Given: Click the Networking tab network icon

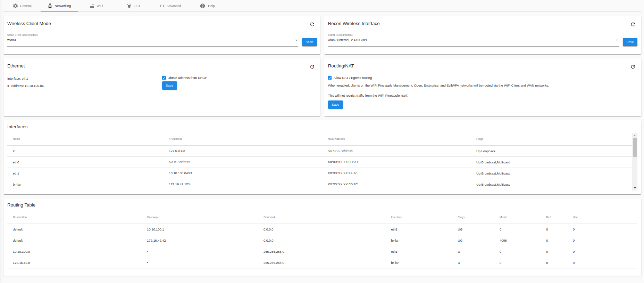Looking at the screenshot, I should coord(50,6).
